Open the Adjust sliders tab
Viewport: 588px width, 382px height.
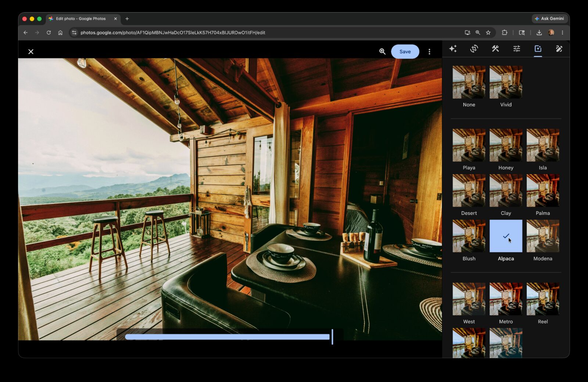click(x=517, y=49)
